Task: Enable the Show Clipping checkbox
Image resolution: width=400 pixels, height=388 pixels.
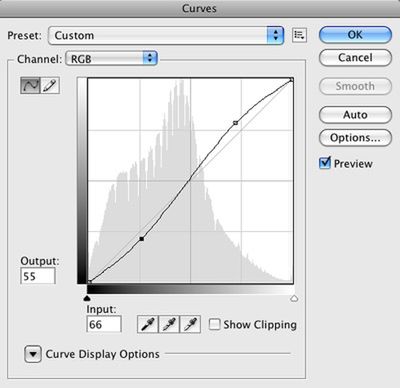Action: pos(214,324)
